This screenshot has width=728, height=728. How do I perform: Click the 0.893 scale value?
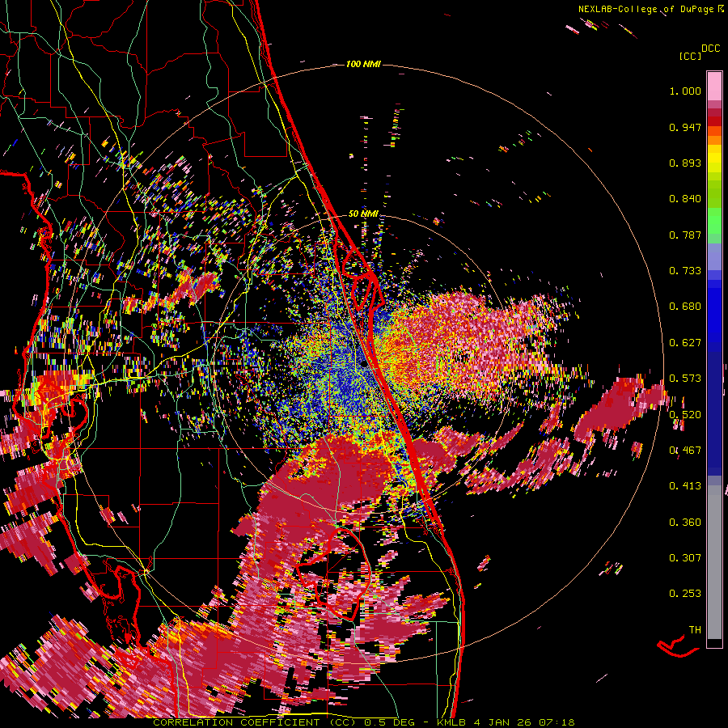pos(685,163)
